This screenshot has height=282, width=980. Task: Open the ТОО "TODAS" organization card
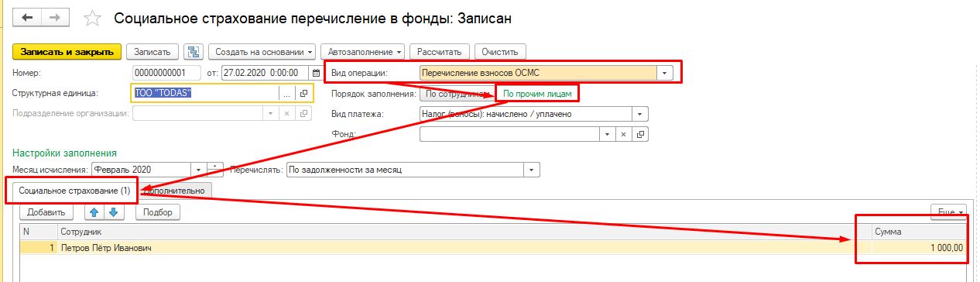(303, 93)
